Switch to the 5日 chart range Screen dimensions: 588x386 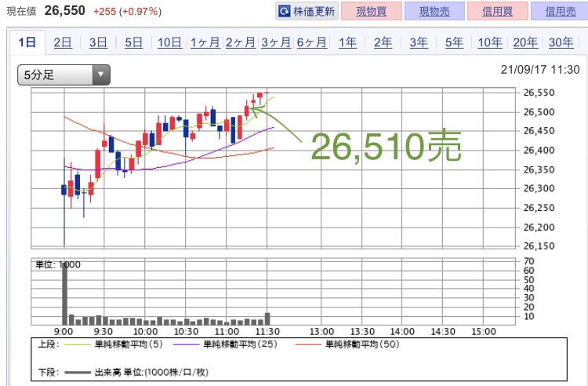click(x=133, y=42)
